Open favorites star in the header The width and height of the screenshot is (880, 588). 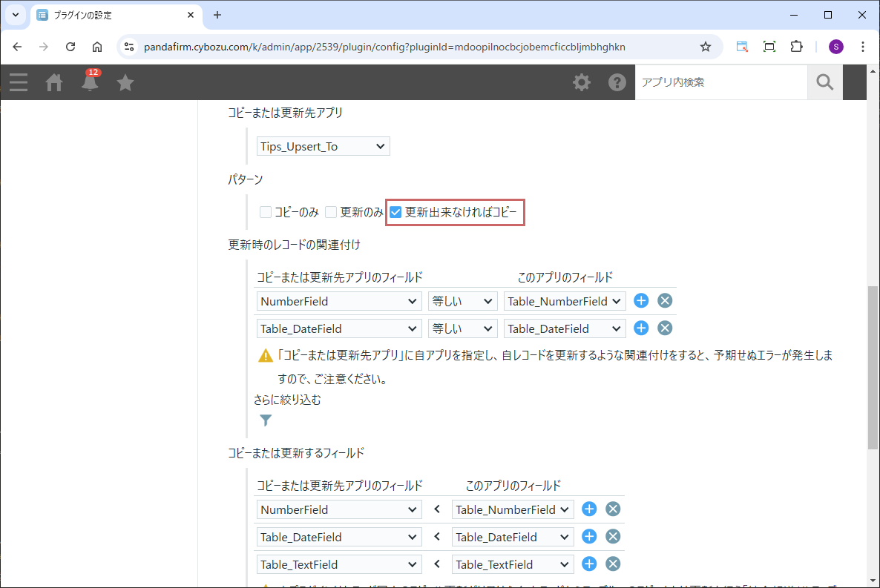click(x=125, y=82)
